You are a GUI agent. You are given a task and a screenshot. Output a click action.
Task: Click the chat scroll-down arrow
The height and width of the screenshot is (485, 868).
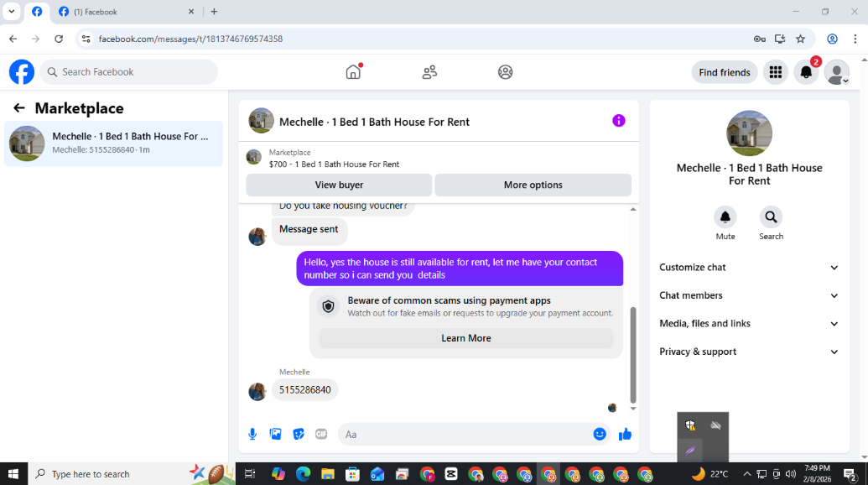tap(632, 409)
